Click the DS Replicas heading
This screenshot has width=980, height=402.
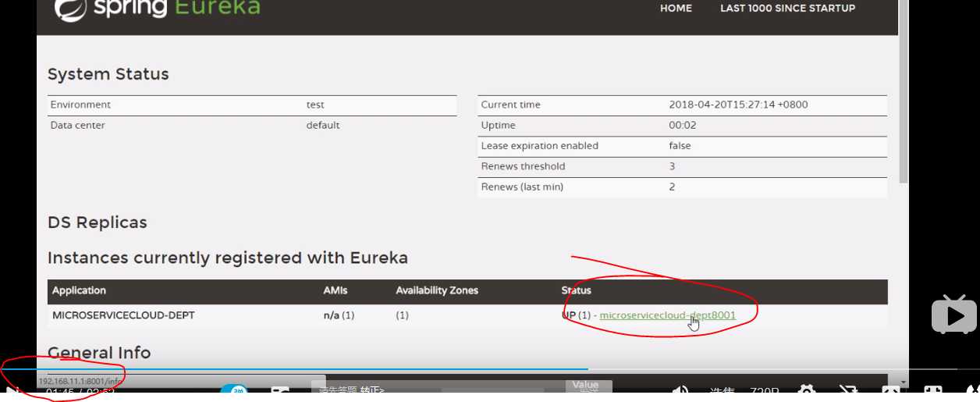click(98, 222)
